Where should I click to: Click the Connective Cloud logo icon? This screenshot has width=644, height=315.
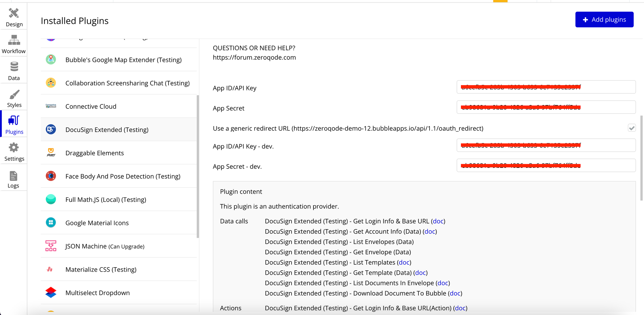click(x=51, y=106)
